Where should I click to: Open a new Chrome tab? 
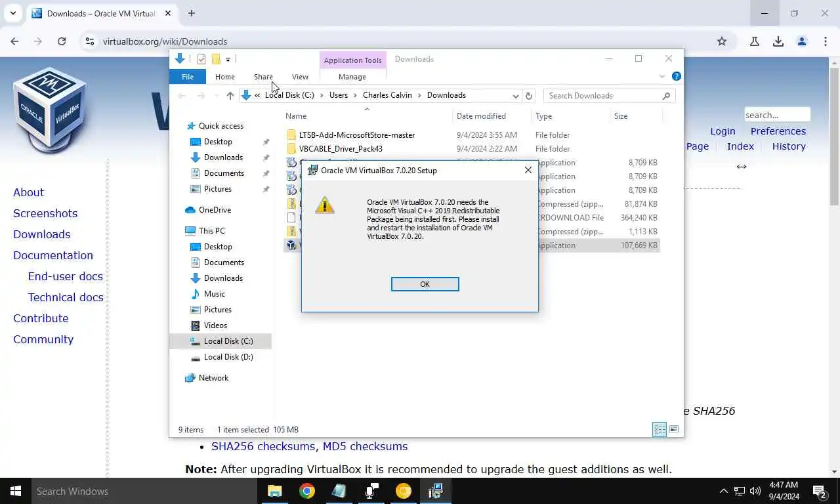click(x=192, y=13)
